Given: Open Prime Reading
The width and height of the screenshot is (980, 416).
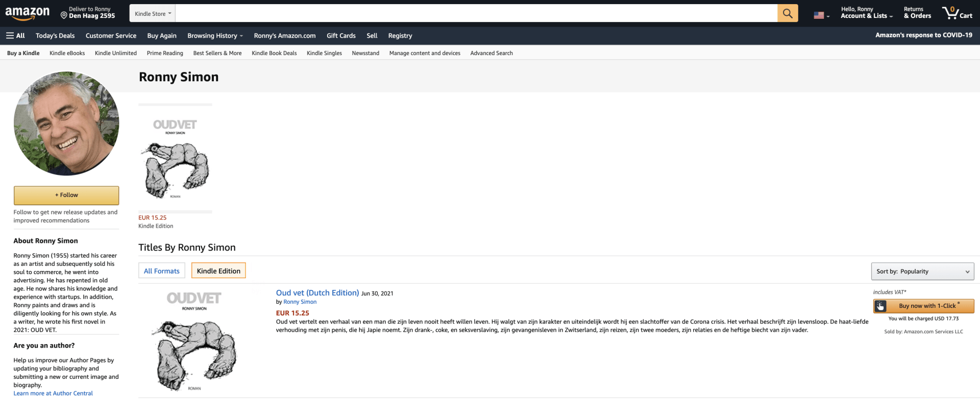Looking at the screenshot, I should pyautogui.click(x=165, y=53).
